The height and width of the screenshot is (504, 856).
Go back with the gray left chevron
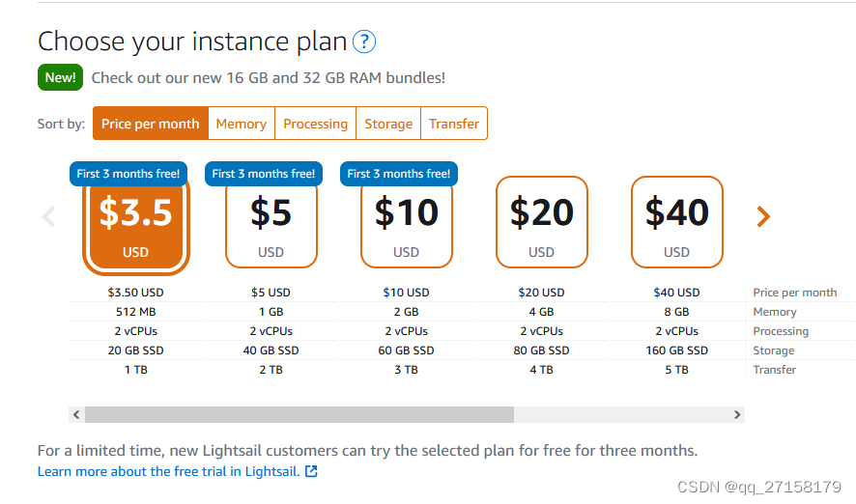tap(49, 216)
